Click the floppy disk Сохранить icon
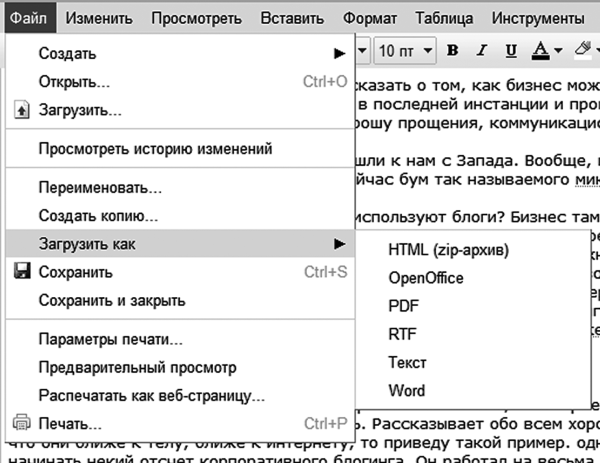Viewport: 600px width, 463px height. 22,272
